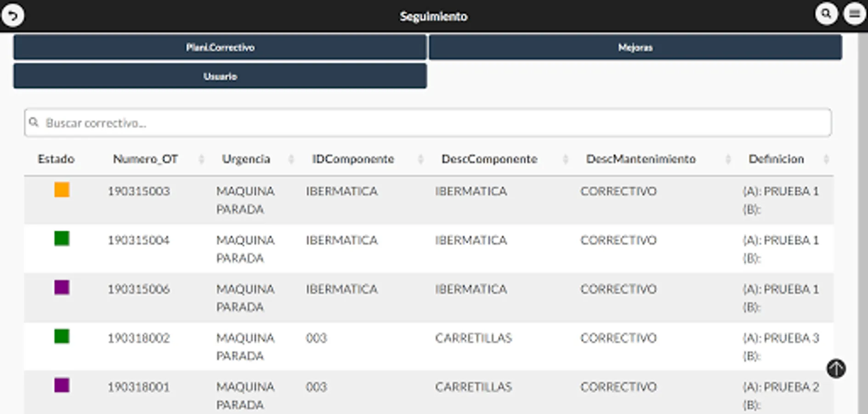Sort by DescMantenimiento column arrows
868x414 pixels.
(728, 159)
